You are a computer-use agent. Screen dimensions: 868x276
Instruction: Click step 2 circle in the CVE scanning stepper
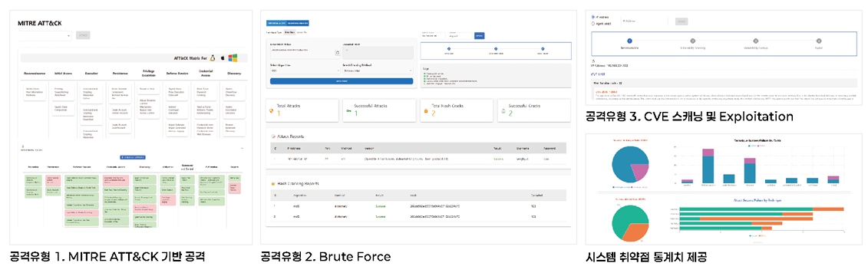pyautogui.click(x=692, y=41)
